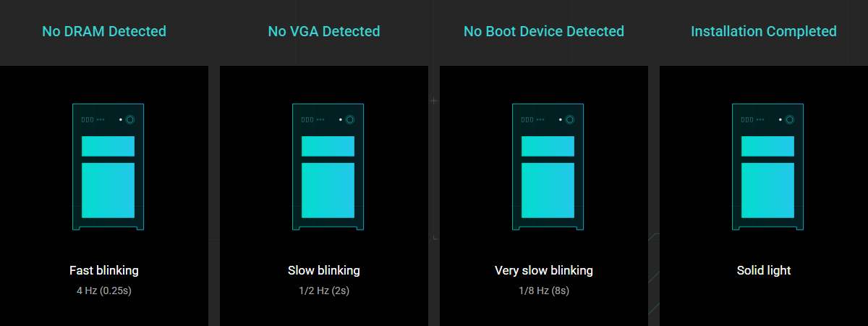
Task: Click the PC tower icon under No VGA Detected
Action: click(328, 167)
